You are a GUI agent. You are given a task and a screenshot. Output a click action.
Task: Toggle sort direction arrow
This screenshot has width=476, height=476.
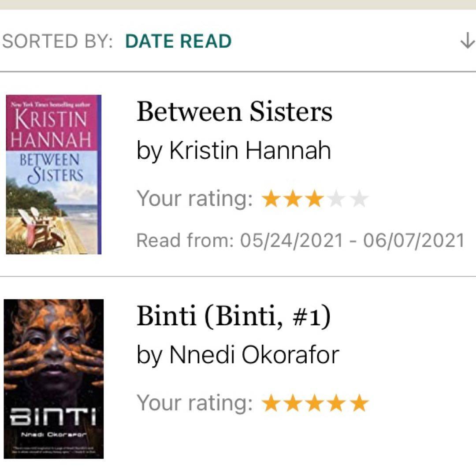(x=467, y=41)
